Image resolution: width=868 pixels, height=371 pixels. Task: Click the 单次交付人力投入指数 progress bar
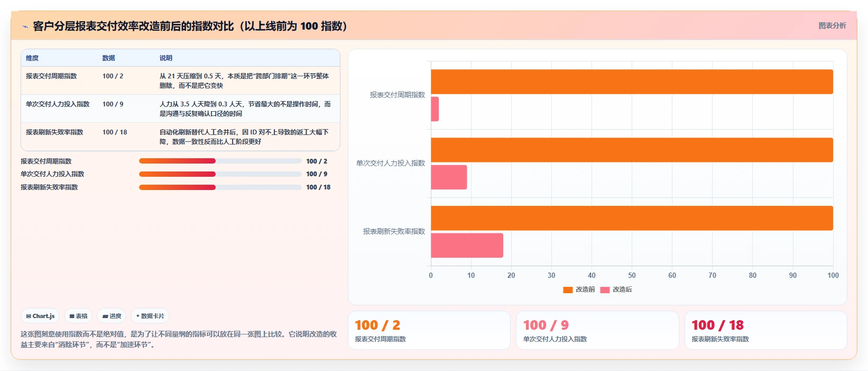click(220, 174)
